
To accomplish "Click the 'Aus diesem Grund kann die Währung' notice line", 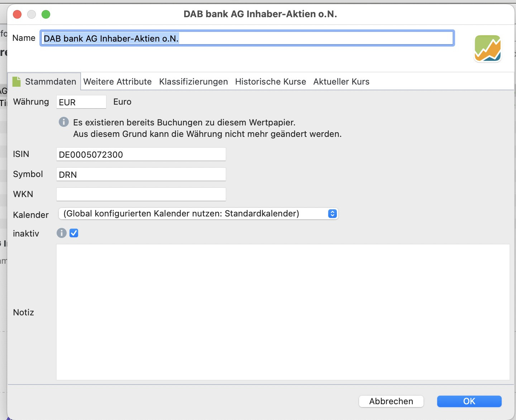I will tap(207, 134).
